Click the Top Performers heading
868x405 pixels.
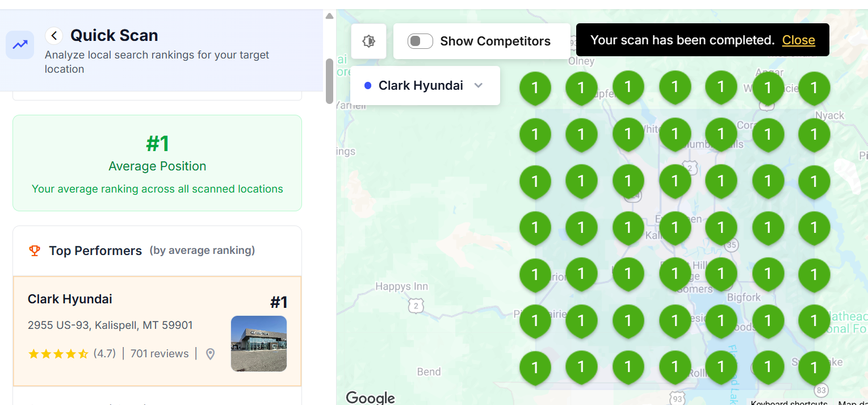click(95, 250)
